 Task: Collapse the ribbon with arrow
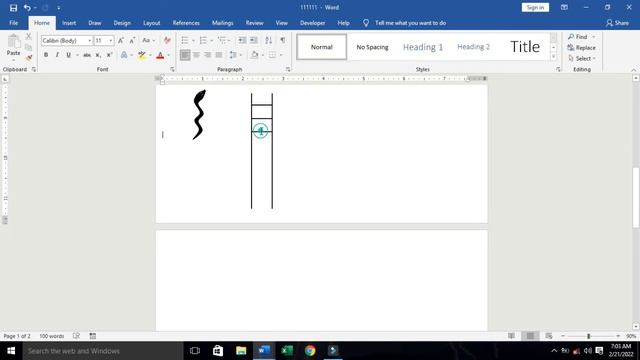[x=633, y=70]
